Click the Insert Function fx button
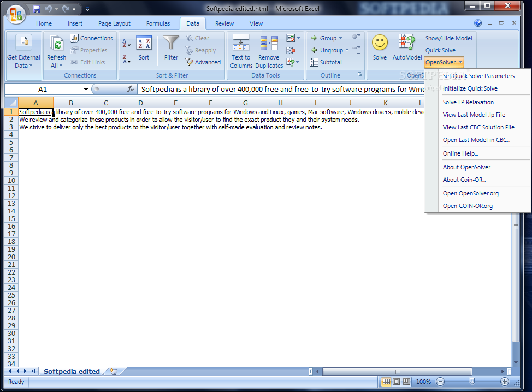 point(131,89)
